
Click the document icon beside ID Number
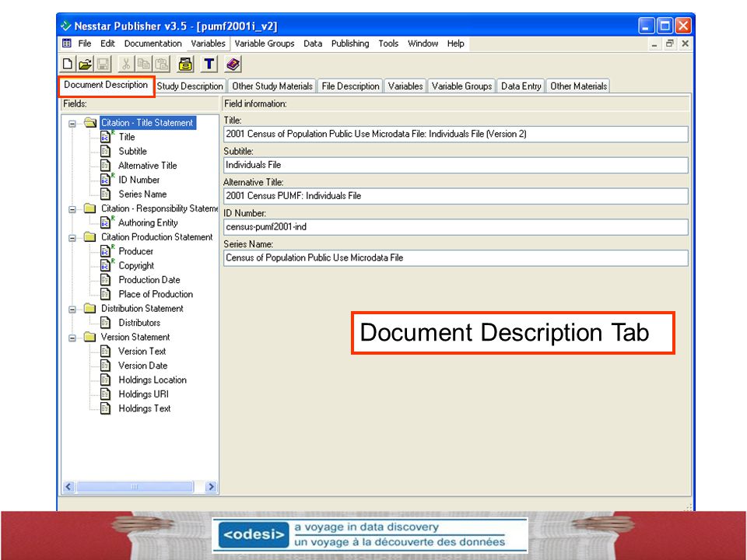pos(106,180)
